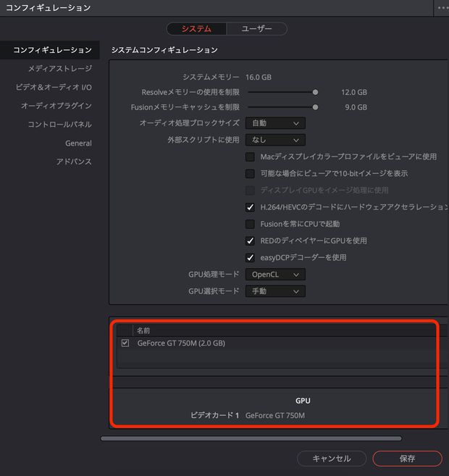Open メディアストレージ settings
The image size is (449, 476).
tap(60, 69)
